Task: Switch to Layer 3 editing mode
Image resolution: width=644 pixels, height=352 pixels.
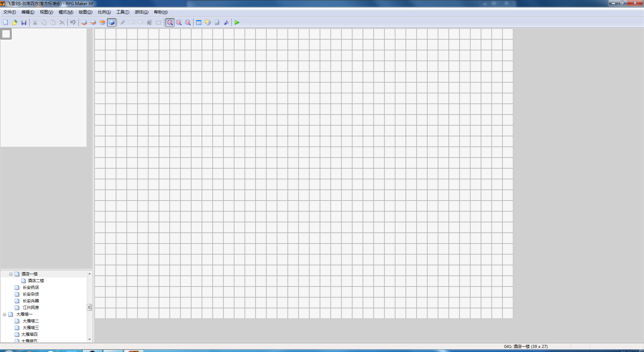Action: click(x=102, y=23)
